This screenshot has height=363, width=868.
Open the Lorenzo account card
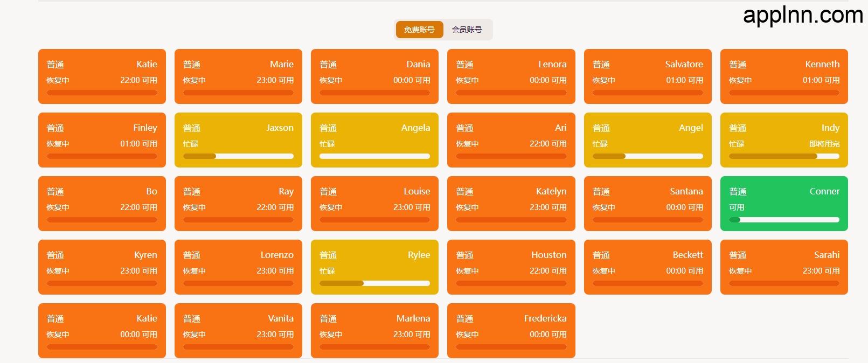[x=238, y=267]
